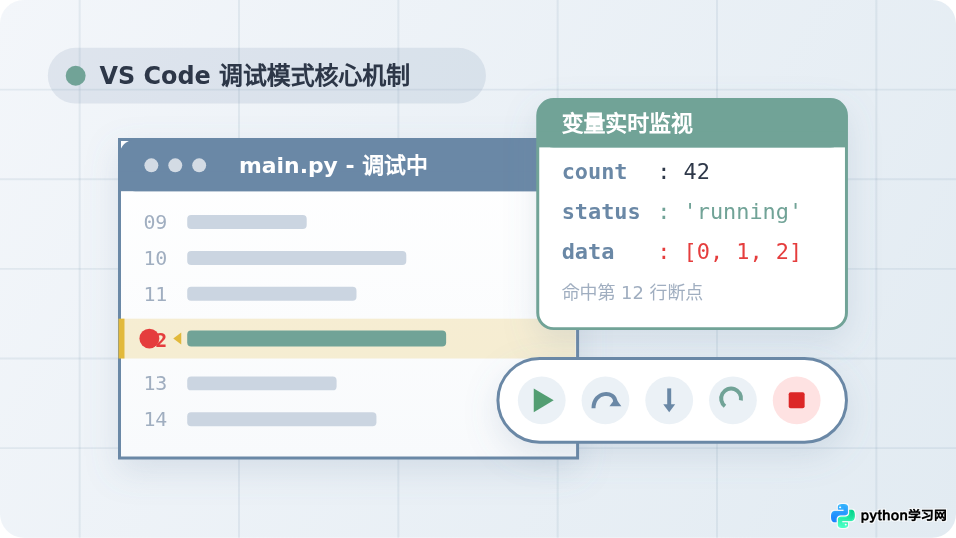Click the data value [0, 1, 2]
This screenshot has width=956, height=538.
(742, 251)
